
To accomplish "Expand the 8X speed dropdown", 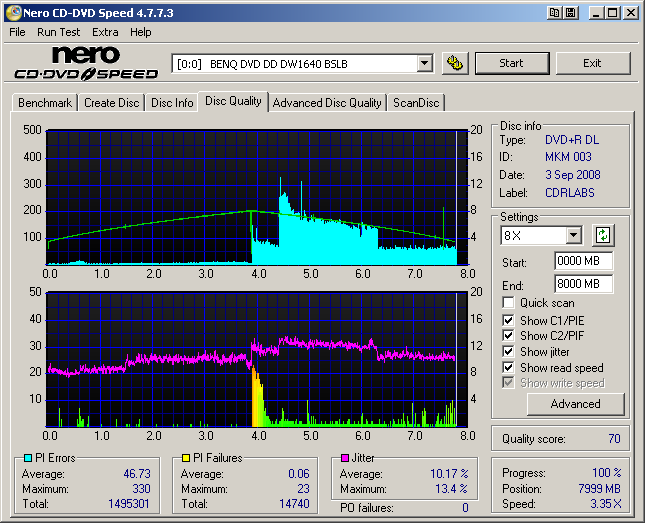I will [573, 236].
